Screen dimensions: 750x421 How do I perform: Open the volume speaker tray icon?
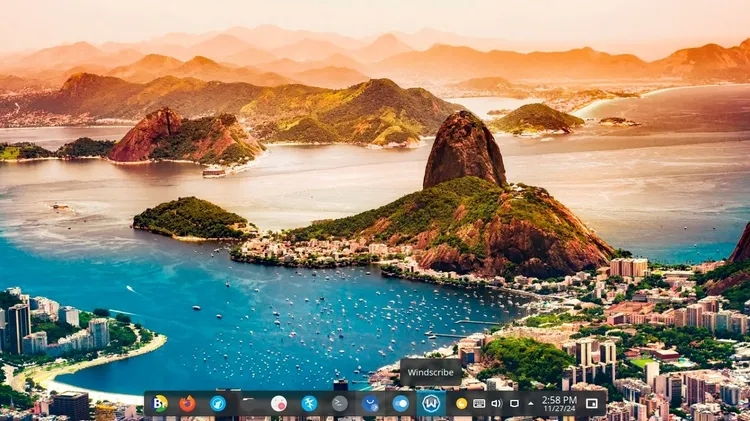496,404
